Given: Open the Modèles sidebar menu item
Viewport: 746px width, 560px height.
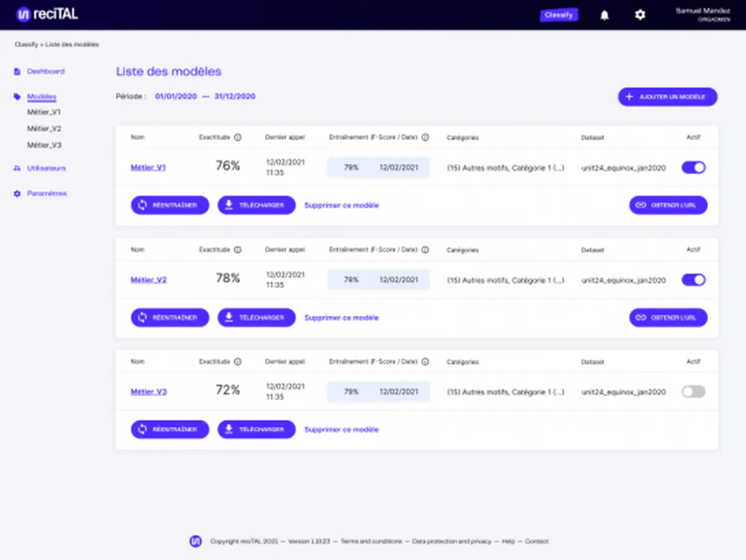Looking at the screenshot, I should 42,97.
